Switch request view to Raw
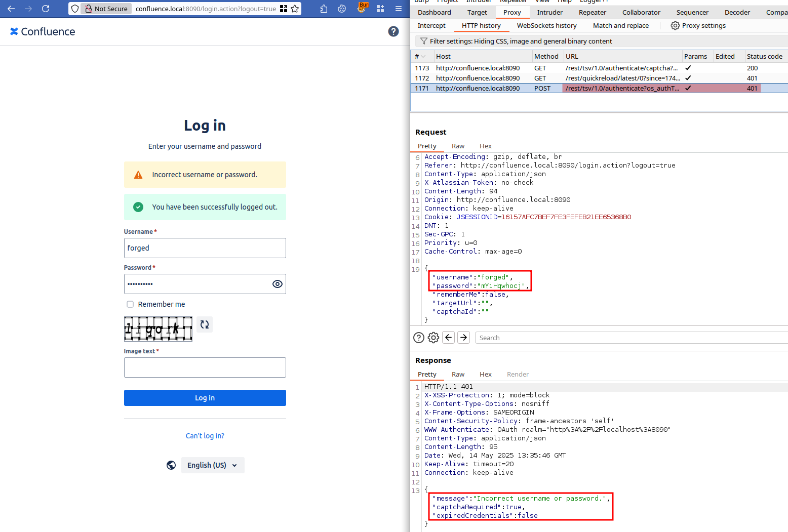The image size is (788, 532). tap(458, 146)
